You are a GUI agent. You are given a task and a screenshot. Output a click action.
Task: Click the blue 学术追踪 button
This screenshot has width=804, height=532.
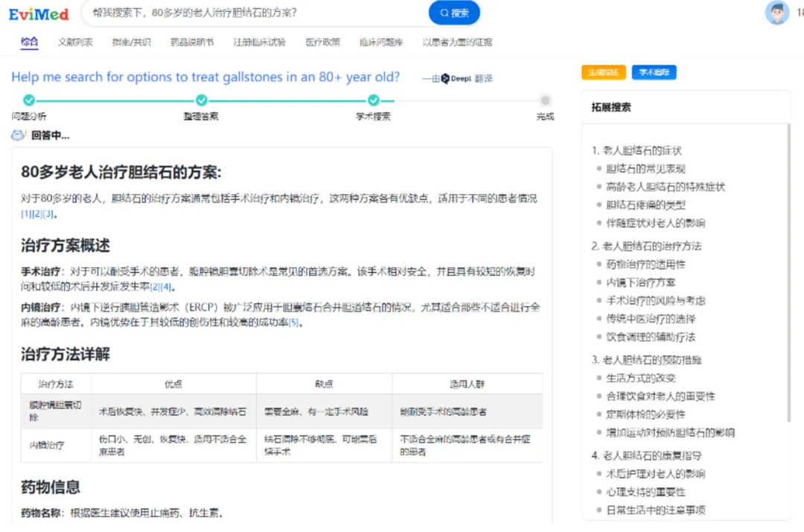pos(654,73)
